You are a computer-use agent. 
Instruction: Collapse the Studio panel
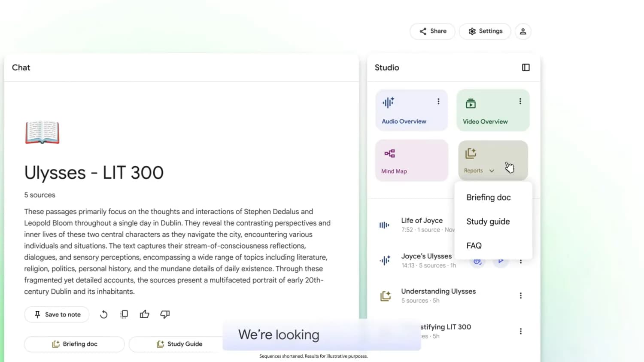(526, 67)
